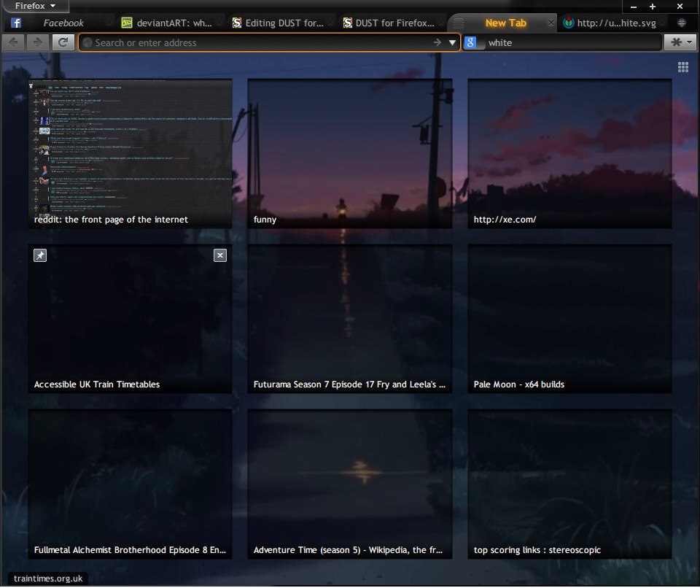Select the New Tab tab
The width and height of the screenshot is (700, 588).
click(x=505, y=23)
